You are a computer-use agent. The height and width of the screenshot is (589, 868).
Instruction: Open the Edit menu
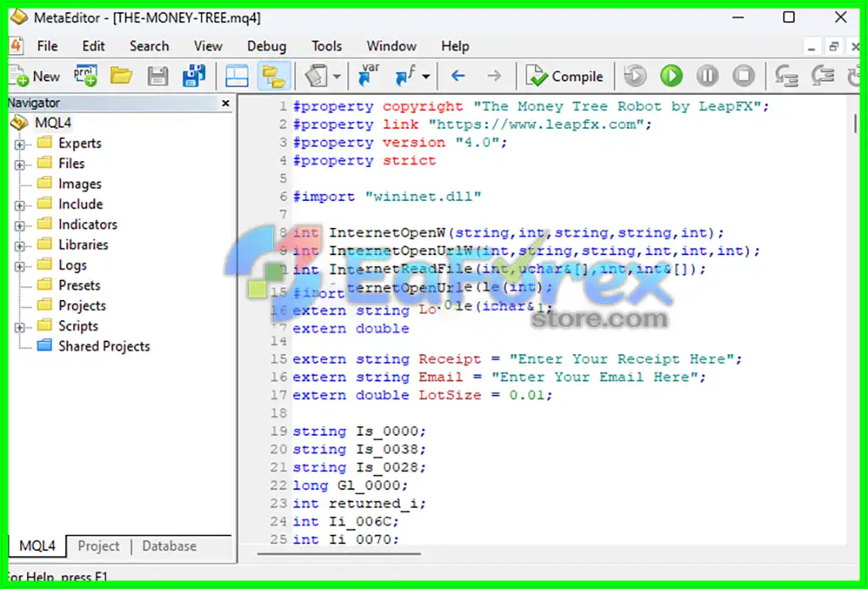coord(93,46)
